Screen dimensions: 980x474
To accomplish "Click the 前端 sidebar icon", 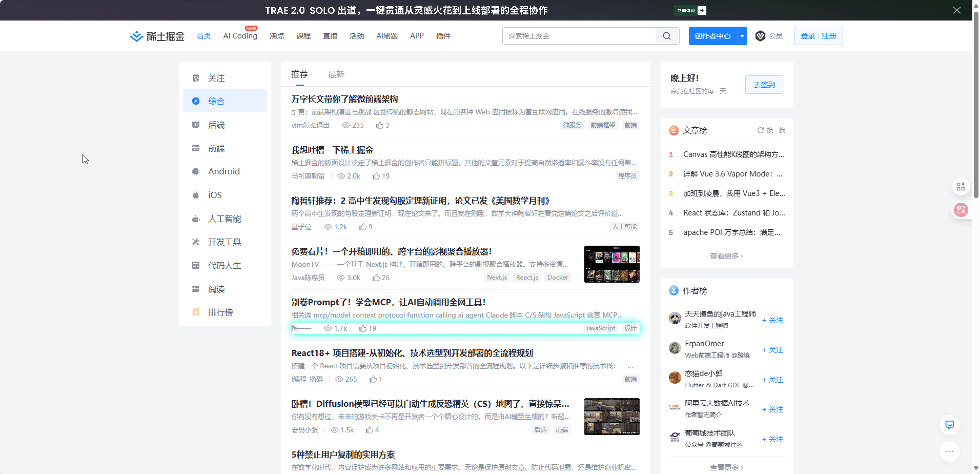I will pyautogui.click(x=196, y=148).
